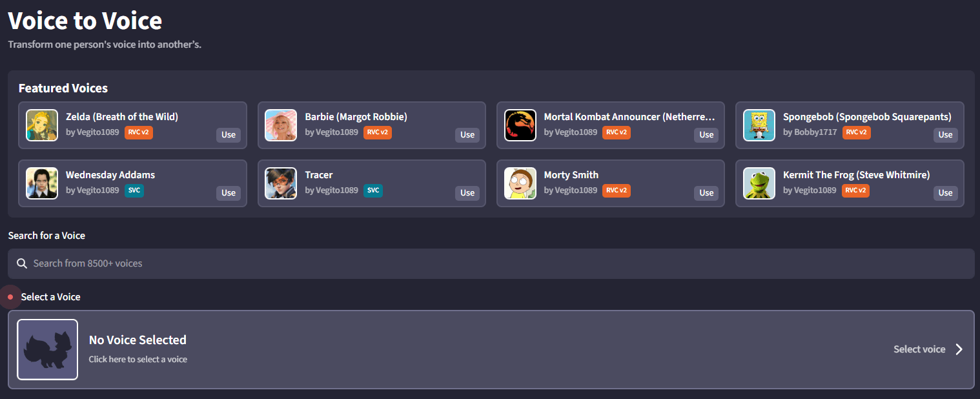
Task: Click the Zelda avatar thumbnail
Action: click(x=42, y=125)
